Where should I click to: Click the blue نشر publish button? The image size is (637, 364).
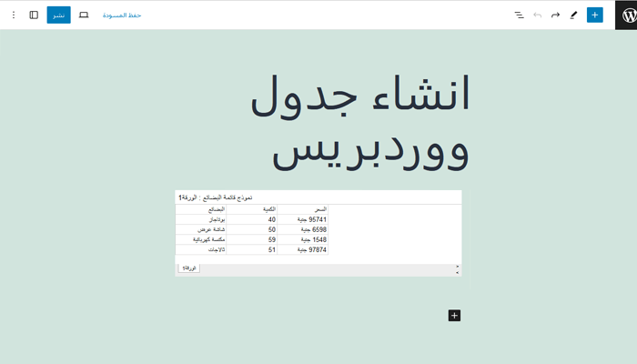(x=59, y=15)
